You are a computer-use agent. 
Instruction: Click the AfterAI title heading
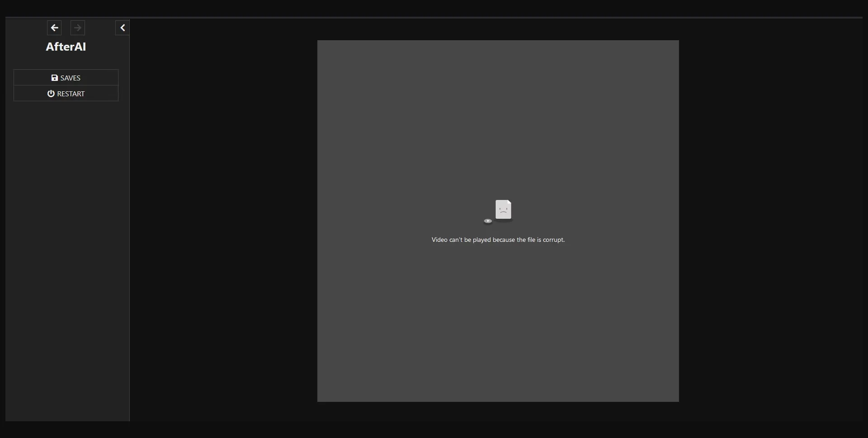[x=66, y=47]
